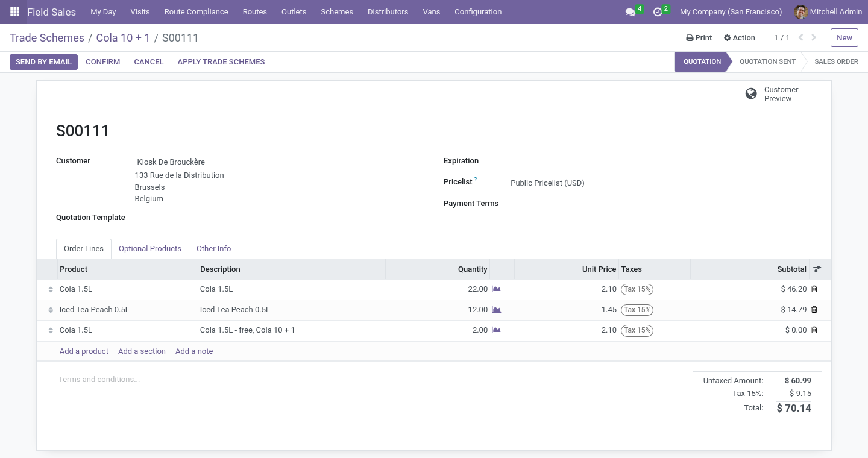Go to previous record arrow
868x458 pixels.
pyautogui.click(x=801, y=37)
